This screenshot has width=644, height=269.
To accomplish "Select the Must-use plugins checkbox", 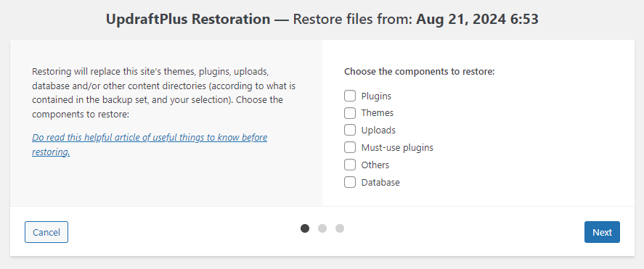I will tap(350, 147).
